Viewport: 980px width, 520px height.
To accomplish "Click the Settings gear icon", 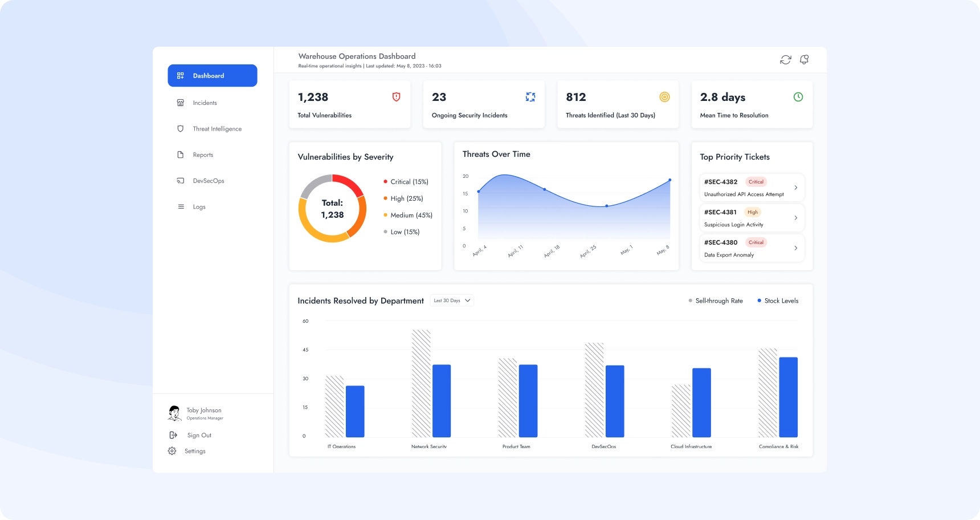I will [172, 451].
